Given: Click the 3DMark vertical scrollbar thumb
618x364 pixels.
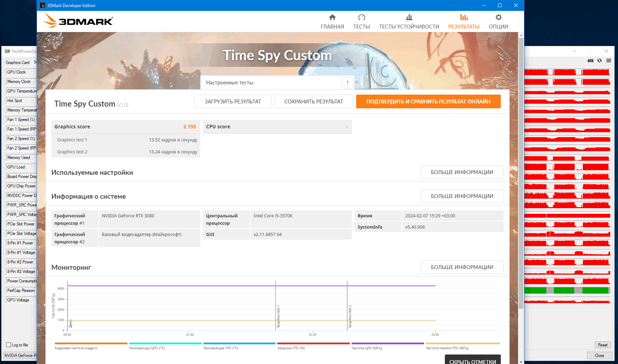Looking at the screenshot, I should tap(521, 173).
